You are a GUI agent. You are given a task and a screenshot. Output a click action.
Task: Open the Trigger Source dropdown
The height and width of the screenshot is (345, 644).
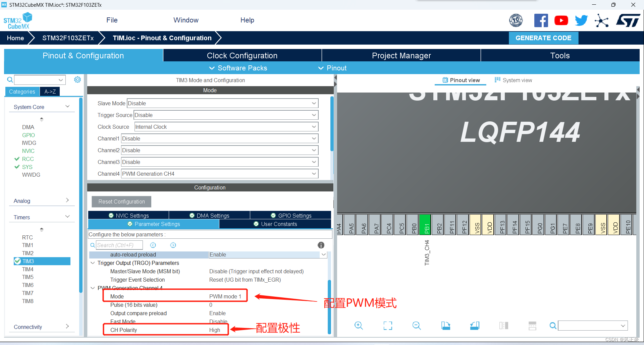226,115
